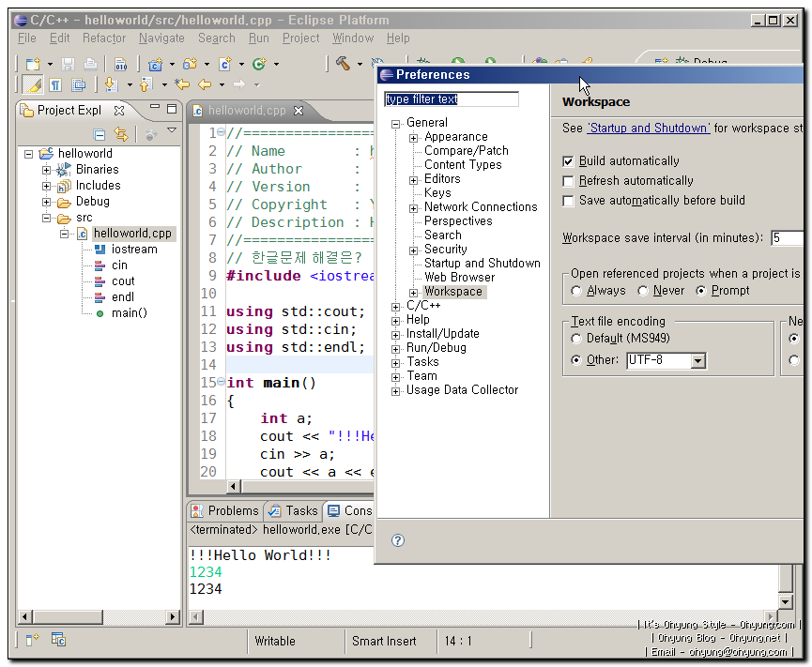Click the C/C++ perspective icon in status bar
Screen dimensions: 812x667
pos(58,640)
